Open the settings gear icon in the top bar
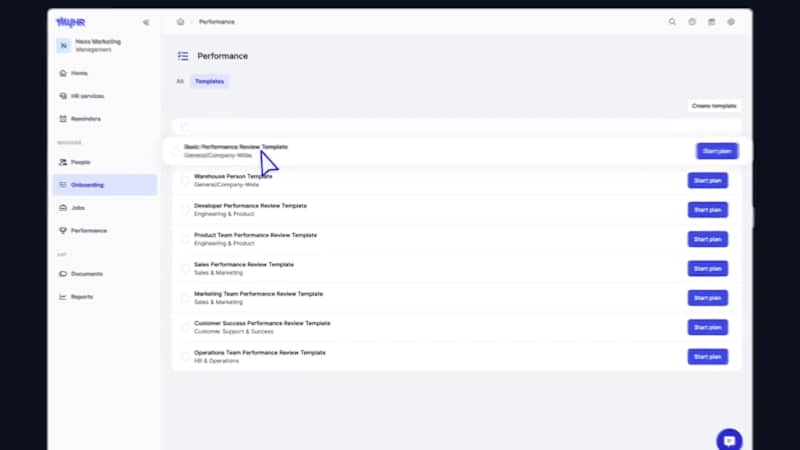 [x=731, y=22]
